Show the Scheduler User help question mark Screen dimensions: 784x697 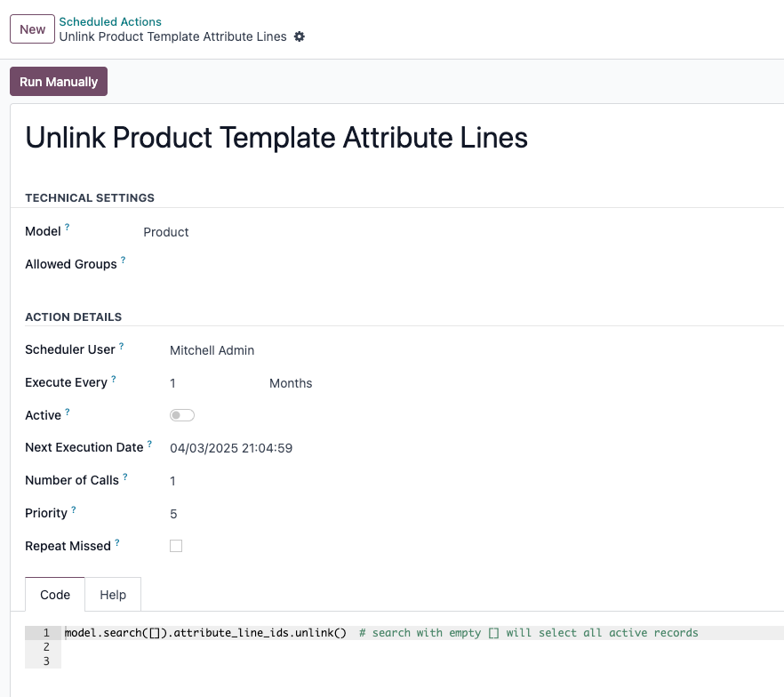(121, 346)
